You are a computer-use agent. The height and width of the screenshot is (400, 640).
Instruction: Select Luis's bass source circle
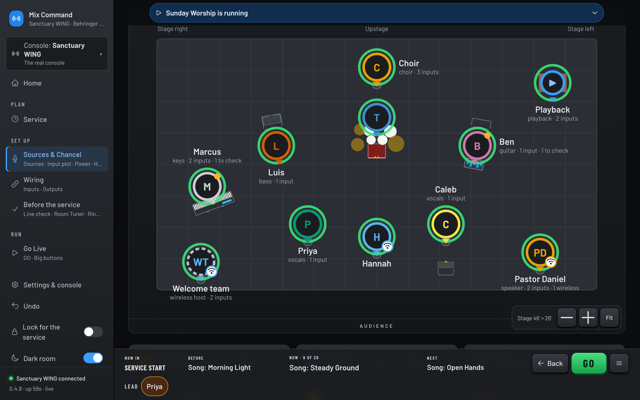[276, 146]
